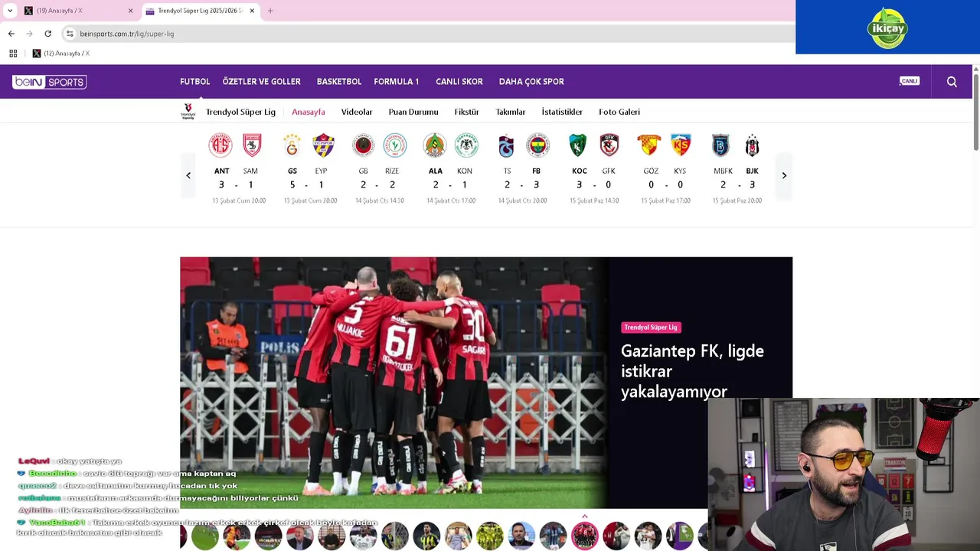
Task: Open the FORMULA 1 menu
Action: [397, 82]
